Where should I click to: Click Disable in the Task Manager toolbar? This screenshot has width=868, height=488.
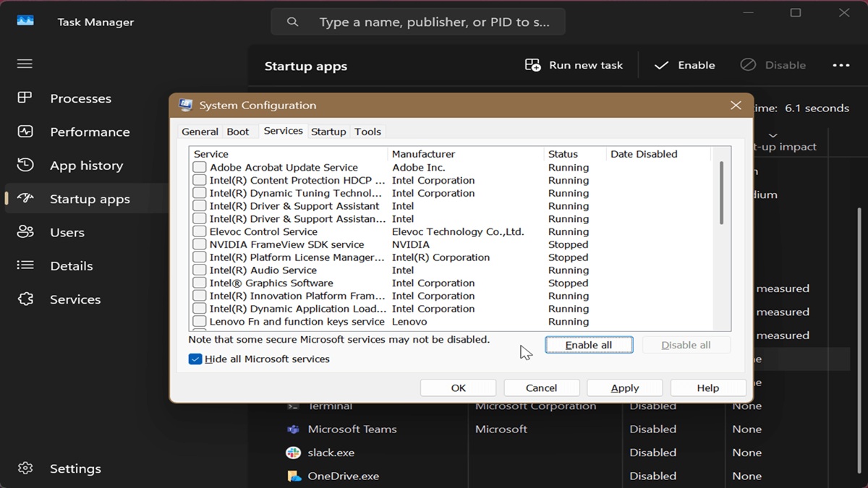point(773,65)
